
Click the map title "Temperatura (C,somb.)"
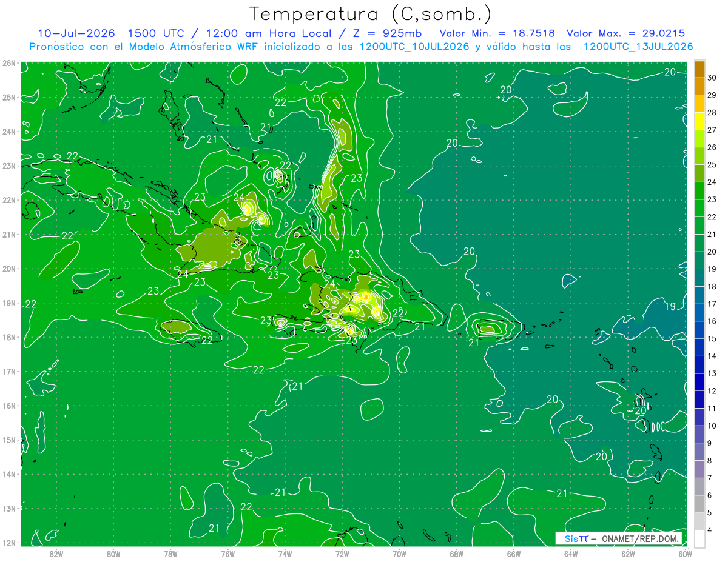371,14
